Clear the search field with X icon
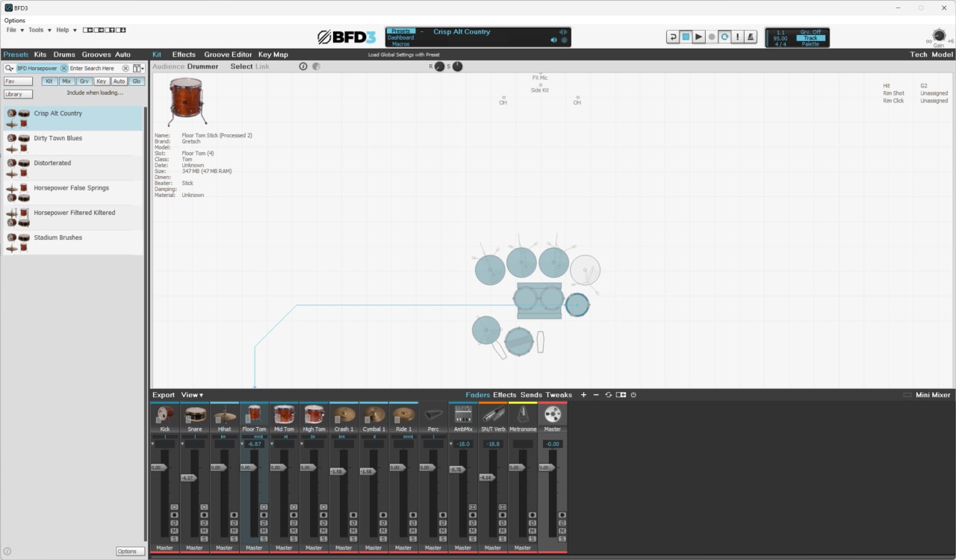 [125, 68]
